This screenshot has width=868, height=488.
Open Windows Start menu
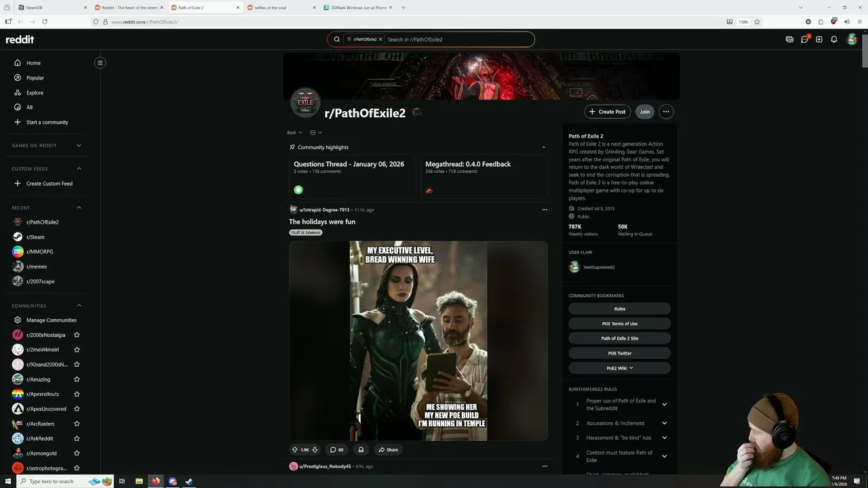[8, 481]
